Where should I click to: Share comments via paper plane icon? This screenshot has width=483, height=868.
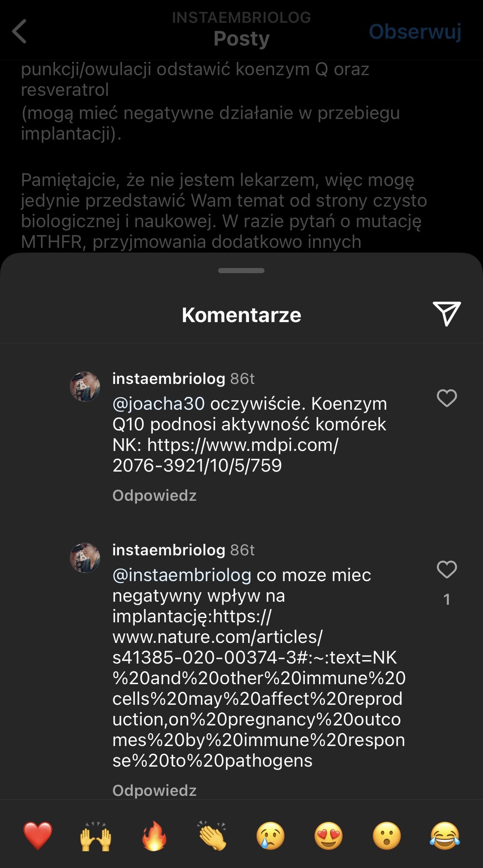[447, 314]
